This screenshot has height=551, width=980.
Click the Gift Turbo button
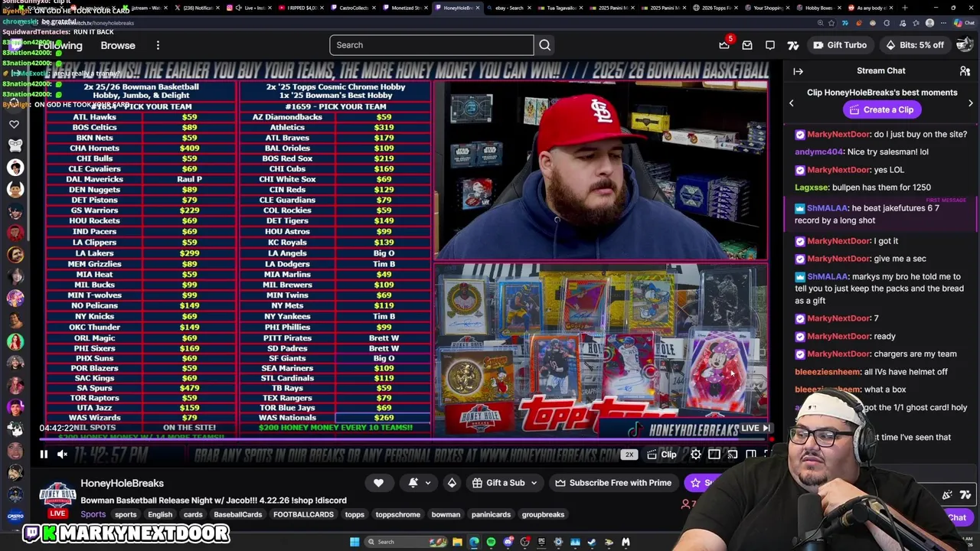(840, 45)
